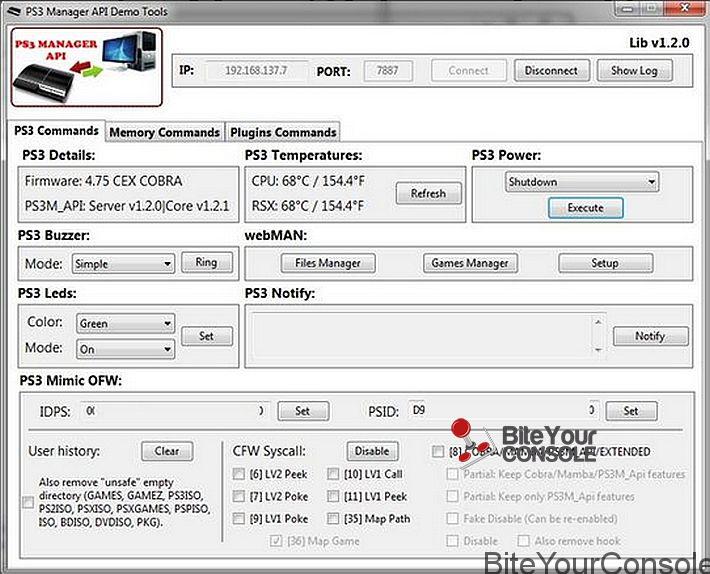
Task: Click the title bar application icon
Action: [13, 10]
